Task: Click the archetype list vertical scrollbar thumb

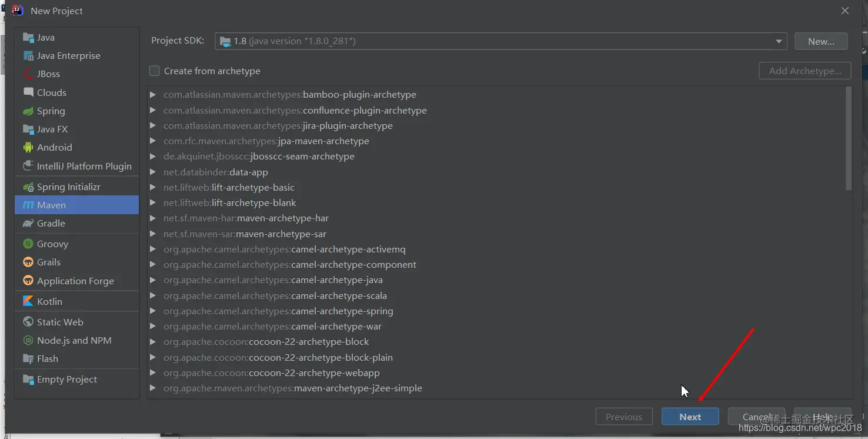Action: (849, 139)
